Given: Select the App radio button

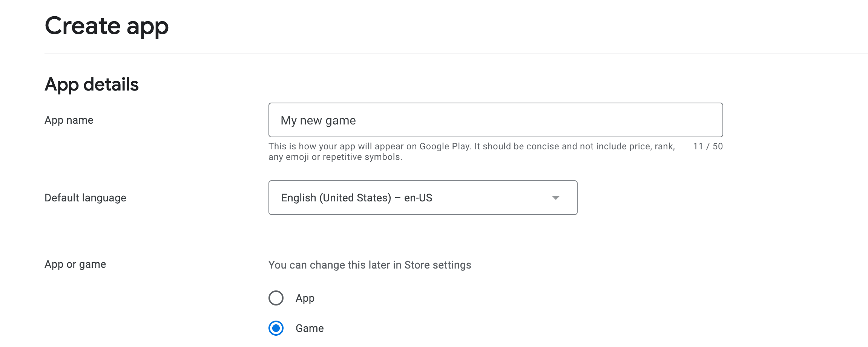Looking at the screenshot, I should pyautogui.click(x=276, y=298).
